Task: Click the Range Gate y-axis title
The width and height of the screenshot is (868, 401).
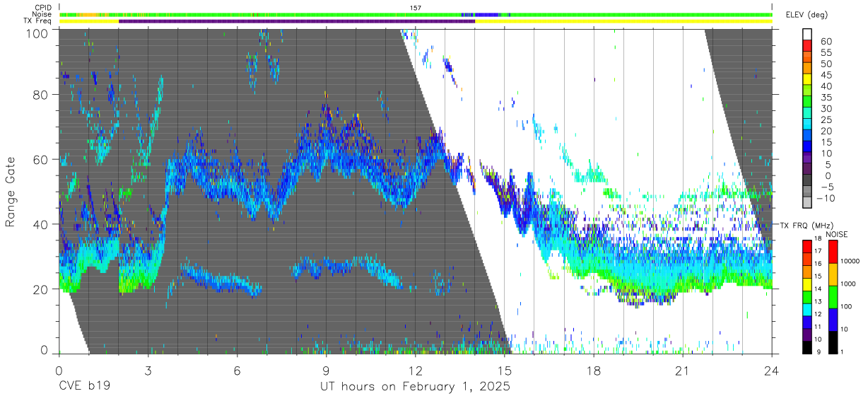Action: (x=11, y=192)
